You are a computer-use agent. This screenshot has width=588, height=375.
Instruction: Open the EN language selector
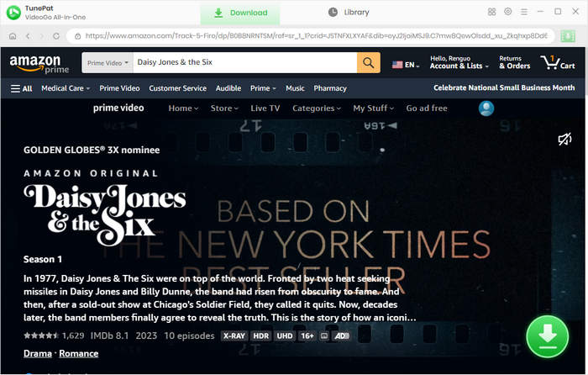pos(406,65)
